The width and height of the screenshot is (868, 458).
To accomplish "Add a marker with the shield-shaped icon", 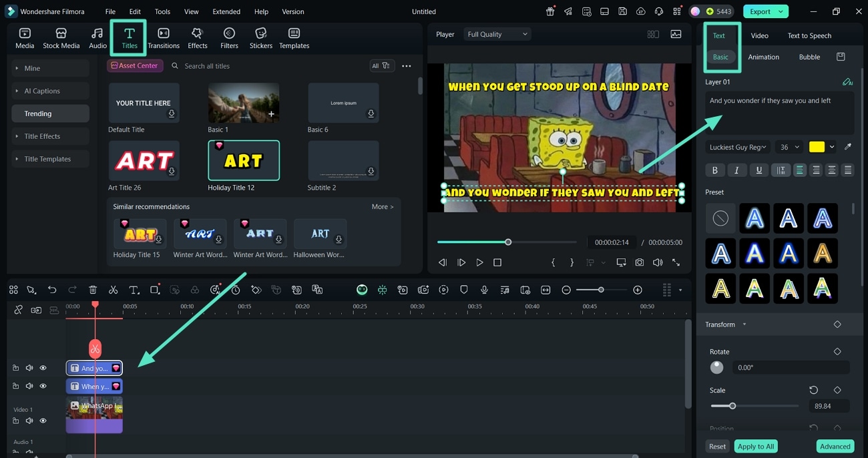I will coord(464,290).
